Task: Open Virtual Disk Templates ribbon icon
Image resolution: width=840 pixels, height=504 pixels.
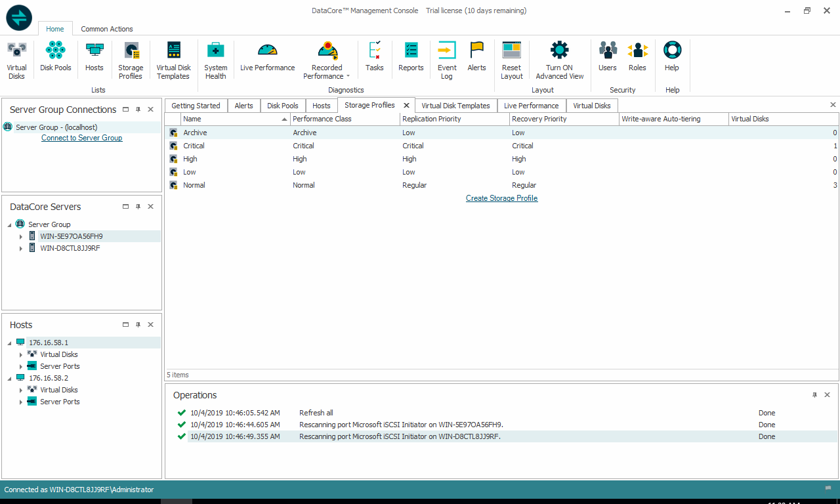Action: click(x=173, y=60)
